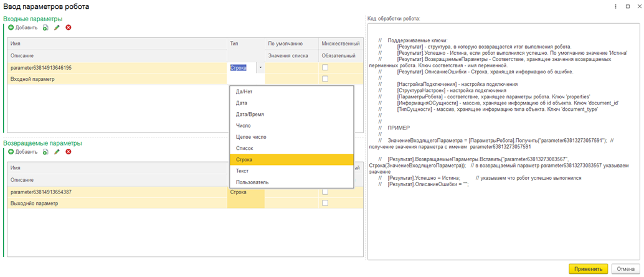Choose Да/Нет from the type list

tap(244, 92)
